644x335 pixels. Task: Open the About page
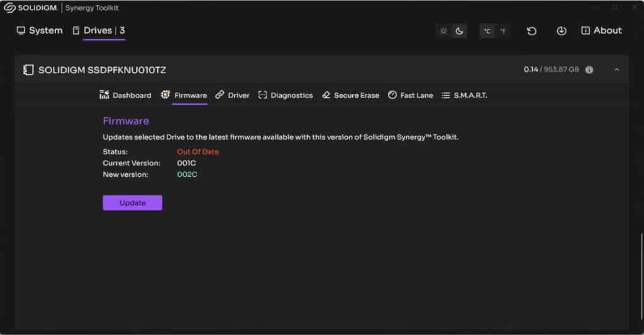point(601,30)
